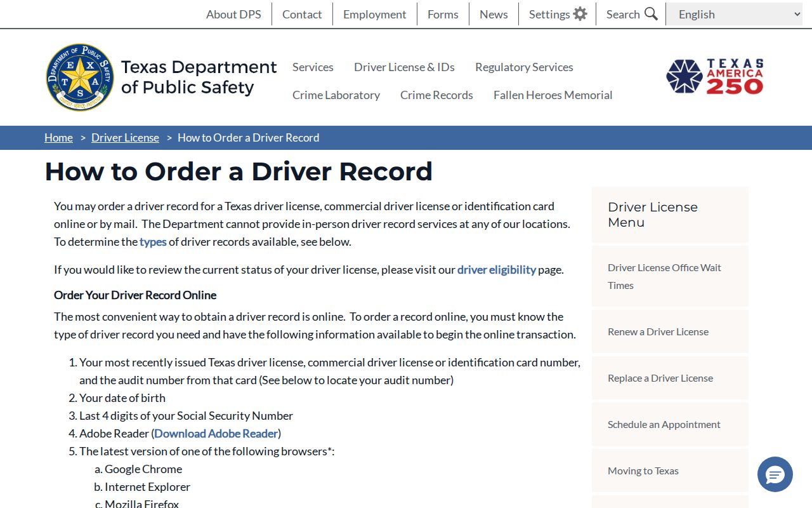The height and width of the screenshot is (508, 812).
Task: Click the Texas America 250 logo
Action: pyautogui.click(x=715, y=77)
